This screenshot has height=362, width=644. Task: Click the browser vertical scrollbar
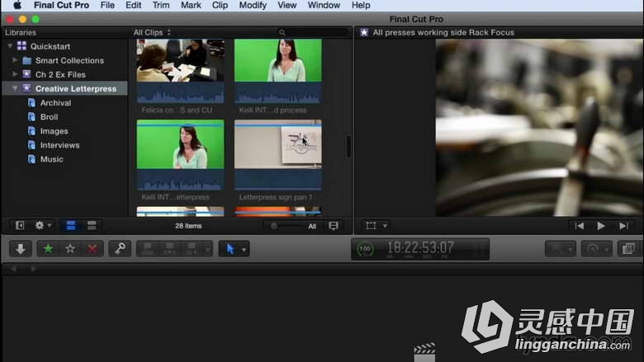[348, 147]
